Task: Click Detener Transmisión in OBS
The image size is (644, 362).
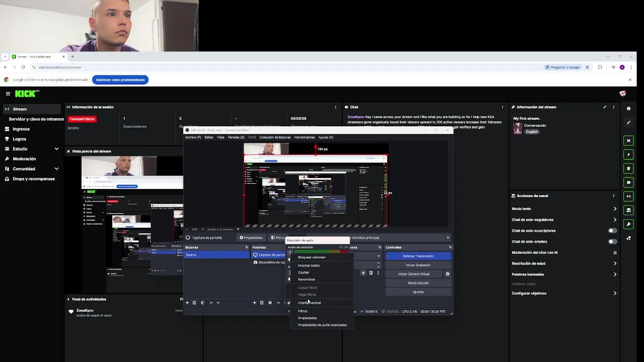Action: coord(418,256)
